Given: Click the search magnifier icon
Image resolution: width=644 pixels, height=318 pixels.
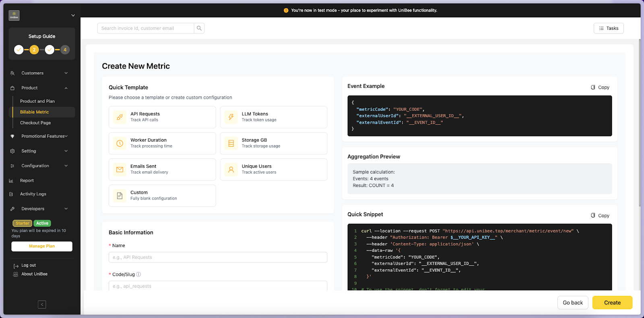Looking at the screenshot, I should (199, 28).
